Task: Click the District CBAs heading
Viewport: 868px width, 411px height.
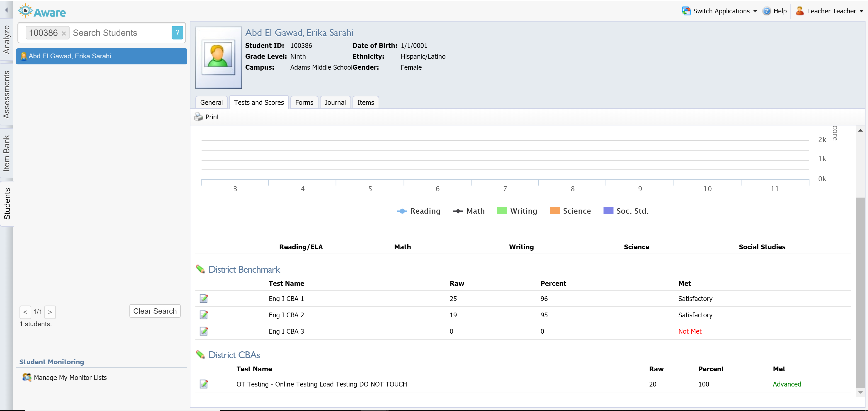Action: click(234, 355)
